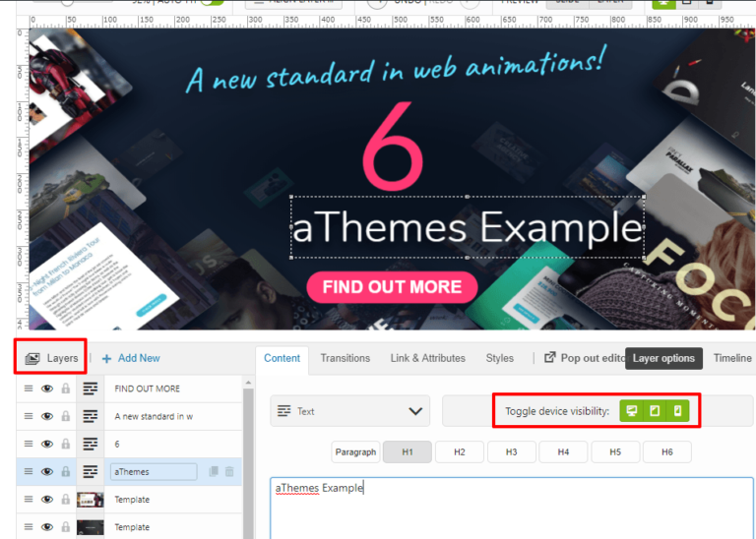Click the layer list scroll-up arrow

[x=248, y=383]
